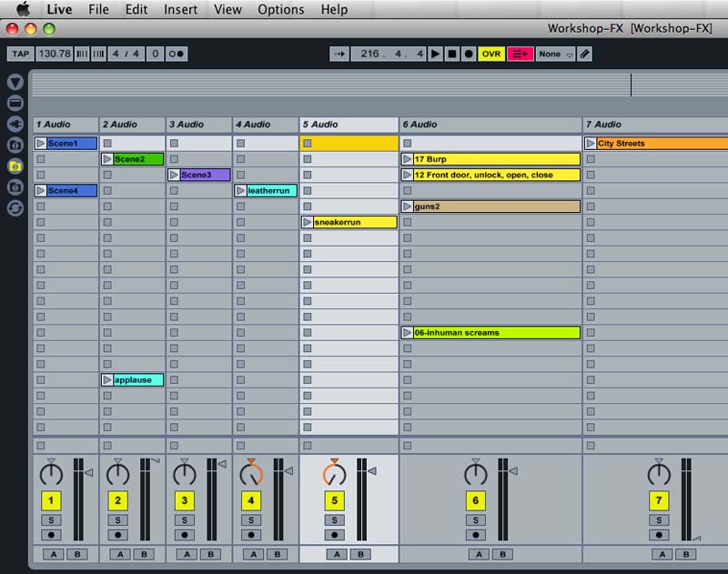Screen dimensions: 728x574
Task: Launch the 12 Front door clip
Action: coord(407,175)
